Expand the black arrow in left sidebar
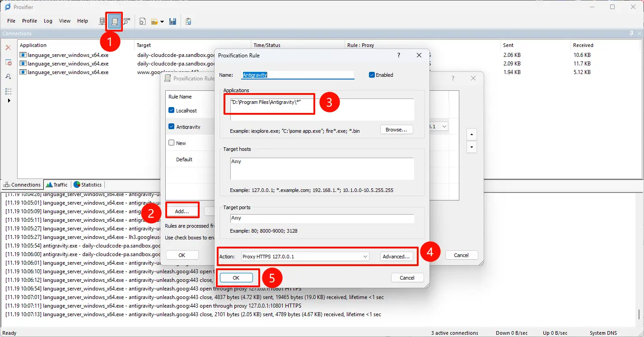 (x=8, y=100)
